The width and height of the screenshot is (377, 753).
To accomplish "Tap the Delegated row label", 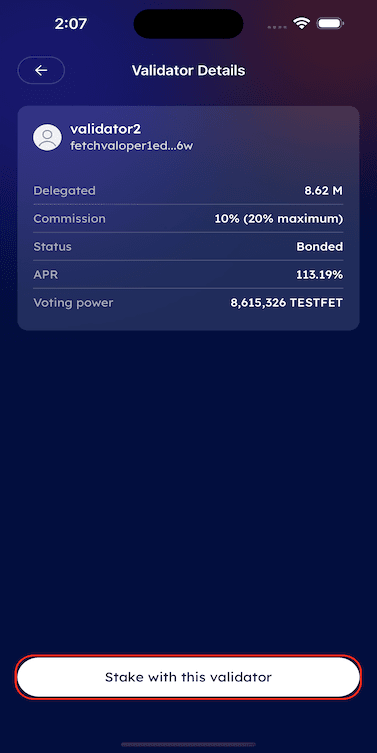I will 64,191.
